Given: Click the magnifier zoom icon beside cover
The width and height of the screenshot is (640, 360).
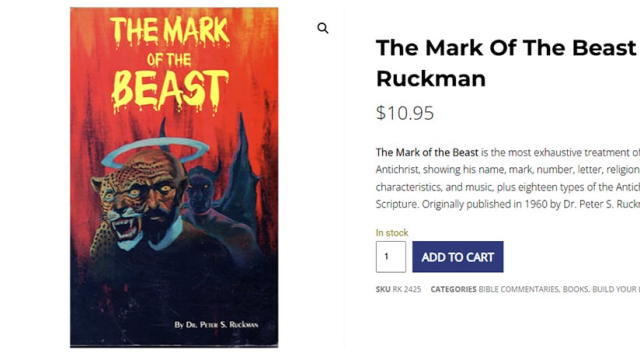Looking at the screenshot, I should tap(322, 28).
